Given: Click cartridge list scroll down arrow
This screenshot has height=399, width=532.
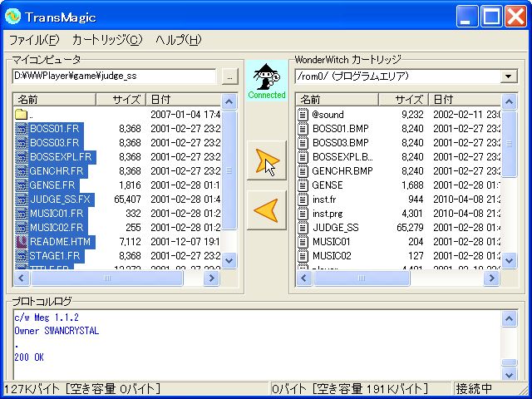Looking at the screenshot, I should (x=510, y=260).
